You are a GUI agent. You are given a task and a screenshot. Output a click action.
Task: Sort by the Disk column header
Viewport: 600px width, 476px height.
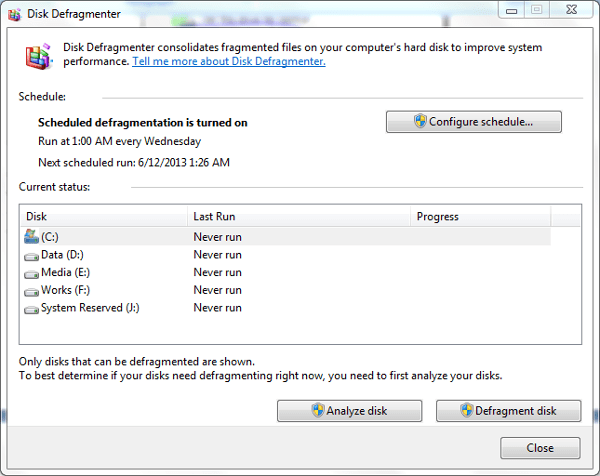click(x=103, y=216)
